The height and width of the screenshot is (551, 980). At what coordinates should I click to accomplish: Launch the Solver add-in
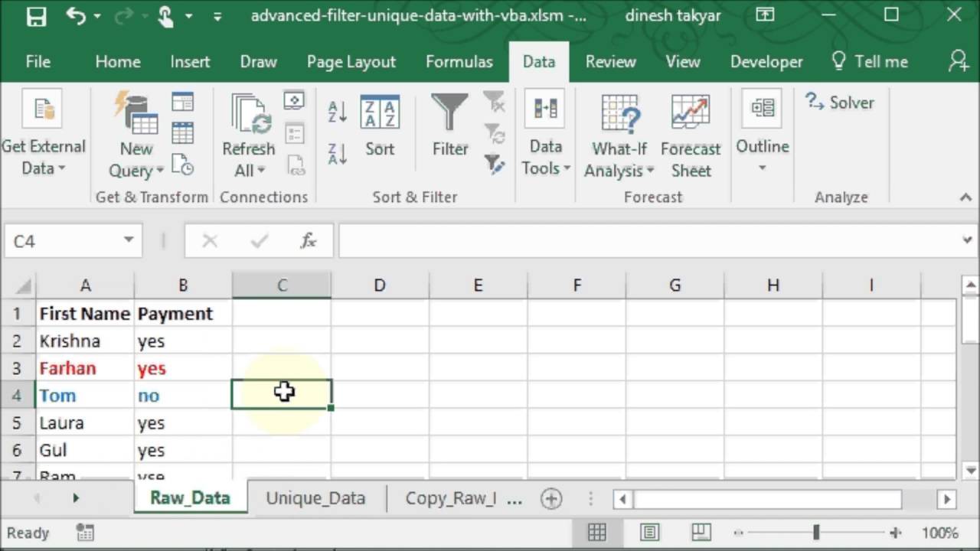(840, 103)
